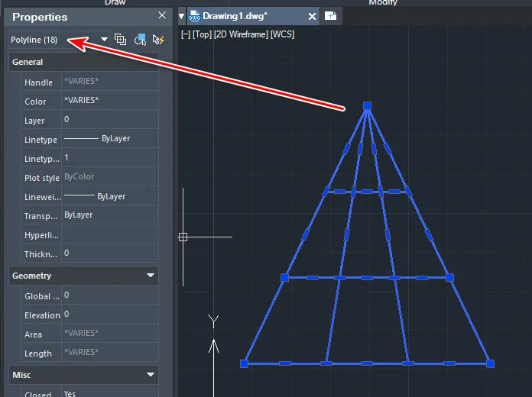Click the Color property value field
The height and width of the screenshot is (397, 532).
pyautogui.click(x=109, y=100)
